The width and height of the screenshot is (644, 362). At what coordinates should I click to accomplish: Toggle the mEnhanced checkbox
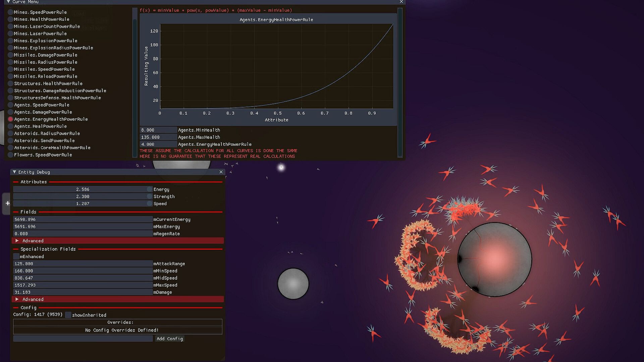click(16, 256)
